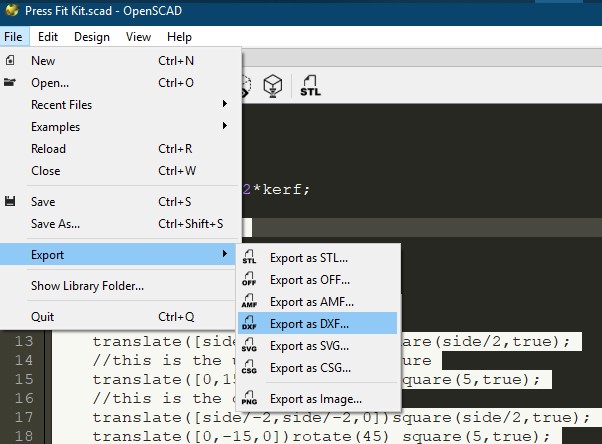Click the code on line 18 with rotate(45)
The width and height of the screenshot is (602, 444).
point(321,436)
